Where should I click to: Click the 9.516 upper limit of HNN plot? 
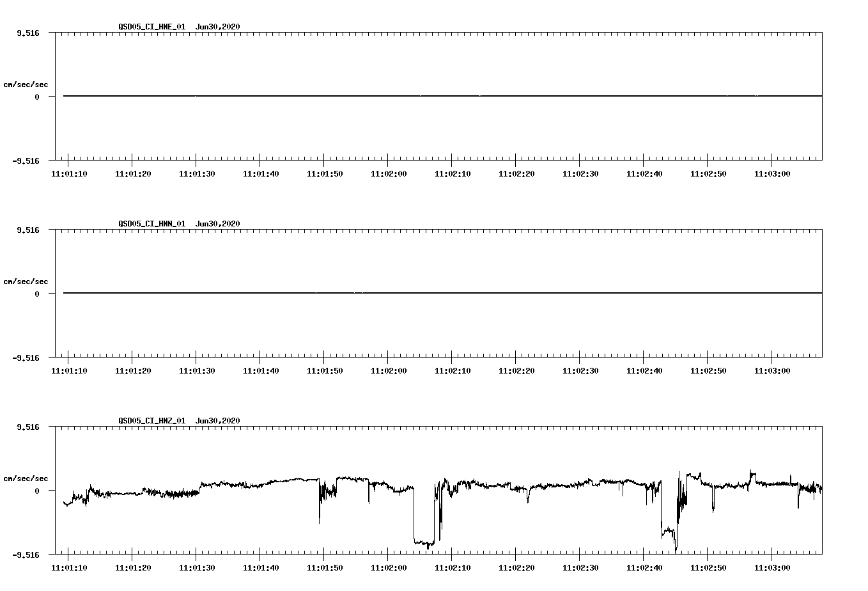[x=28, y=230]
